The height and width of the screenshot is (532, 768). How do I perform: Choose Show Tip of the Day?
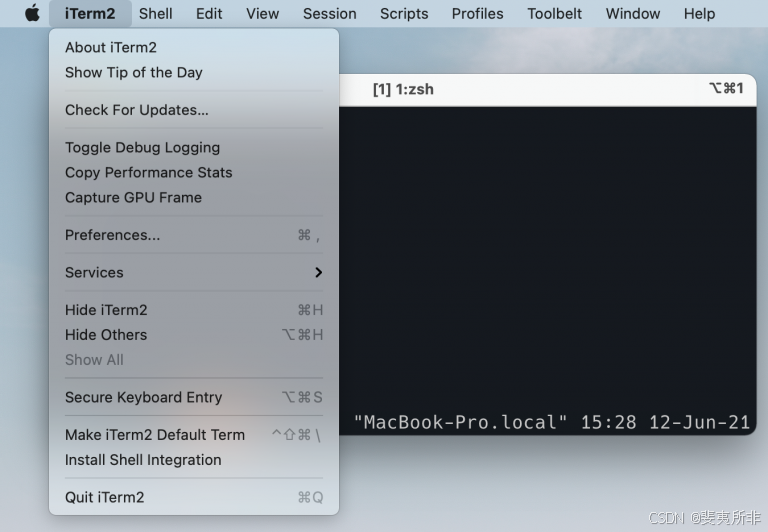point(194,73)
